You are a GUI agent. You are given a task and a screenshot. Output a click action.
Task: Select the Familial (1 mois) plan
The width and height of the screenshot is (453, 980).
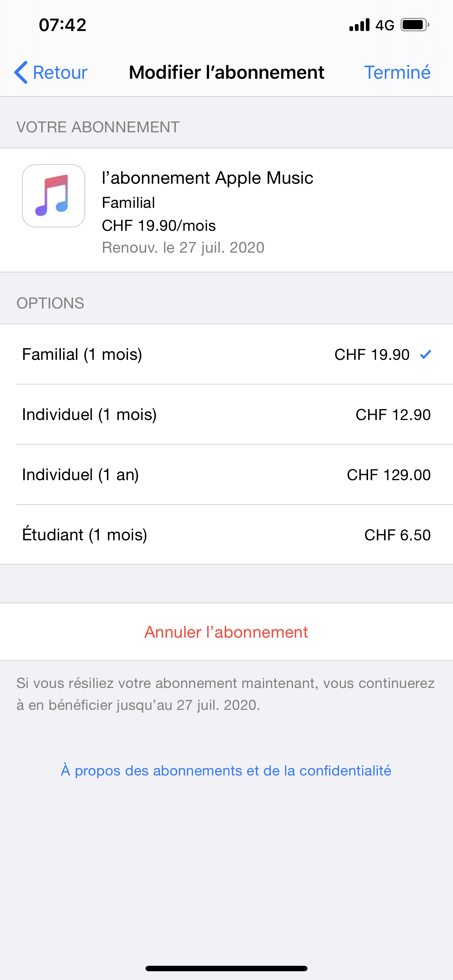pos(82,355)
